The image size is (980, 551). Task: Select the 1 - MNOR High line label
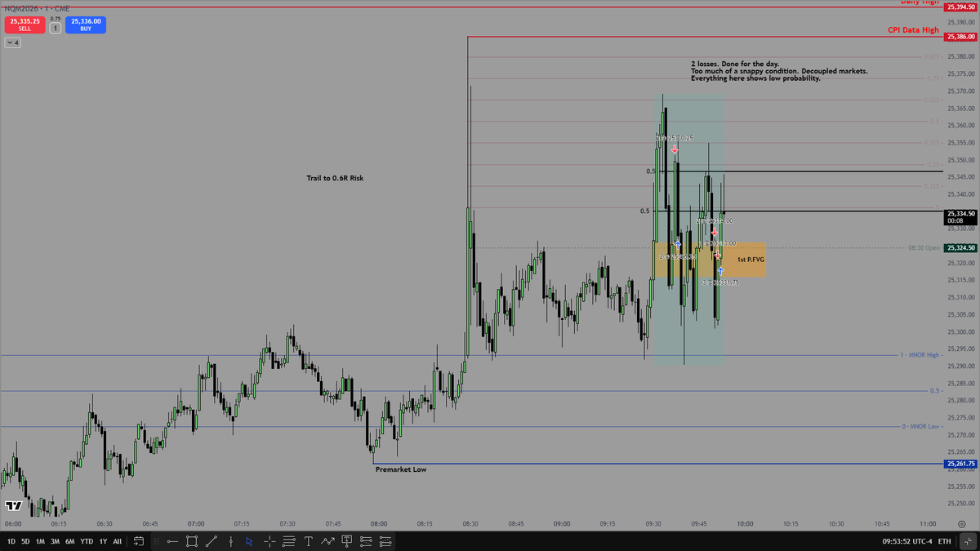click(920, 355)
